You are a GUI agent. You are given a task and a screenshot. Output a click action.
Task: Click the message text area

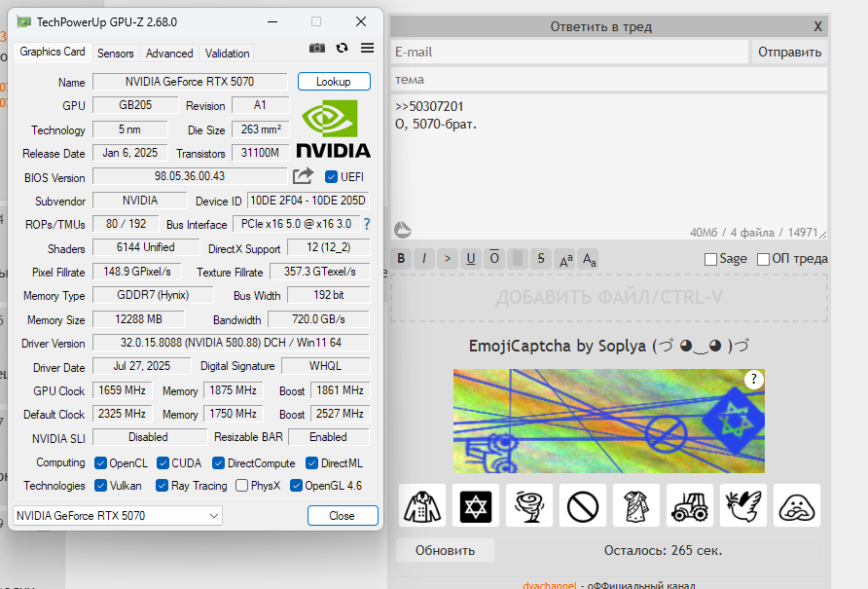click(x=609, y=167)
